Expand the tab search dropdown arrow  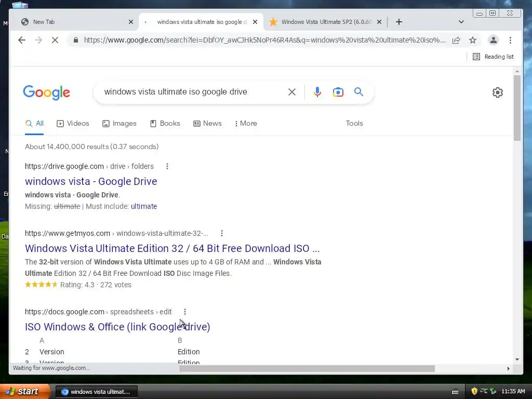[461, 22]
